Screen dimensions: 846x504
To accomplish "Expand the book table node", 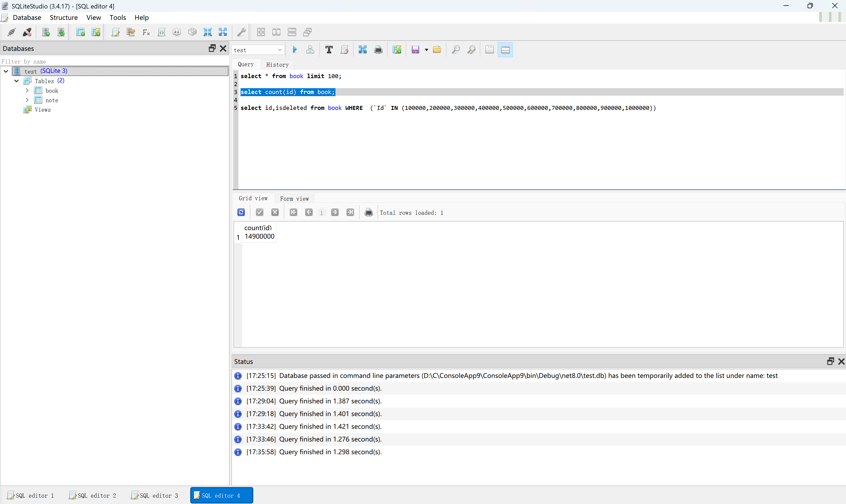I will [27, 91].
